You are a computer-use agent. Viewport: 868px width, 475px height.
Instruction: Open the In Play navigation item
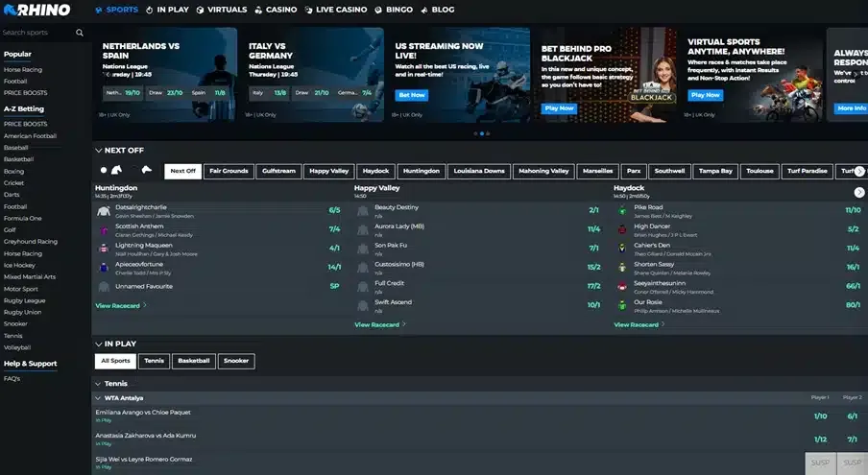pyautogui.click(x=167, y=10)
